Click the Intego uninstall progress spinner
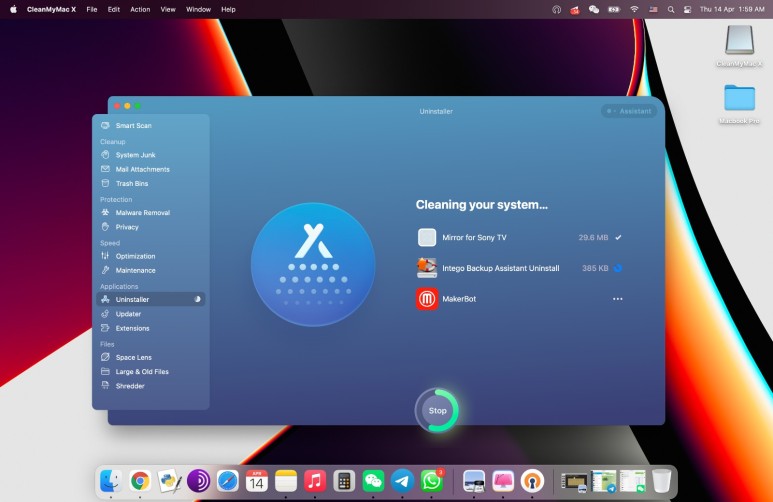This screenshot has height=502, width=773. click(x=618, y=268)
